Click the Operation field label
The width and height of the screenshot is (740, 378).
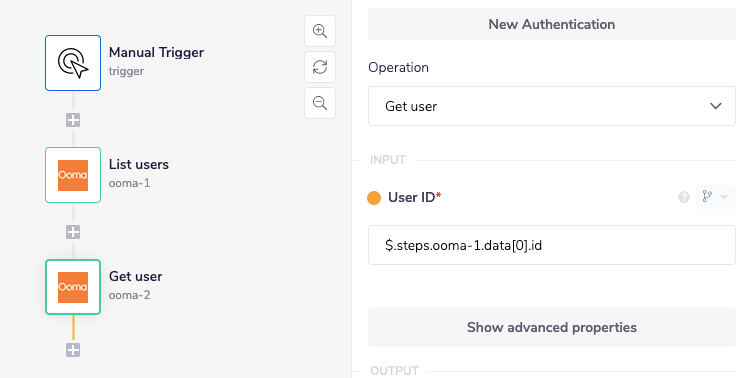point(398,67)
